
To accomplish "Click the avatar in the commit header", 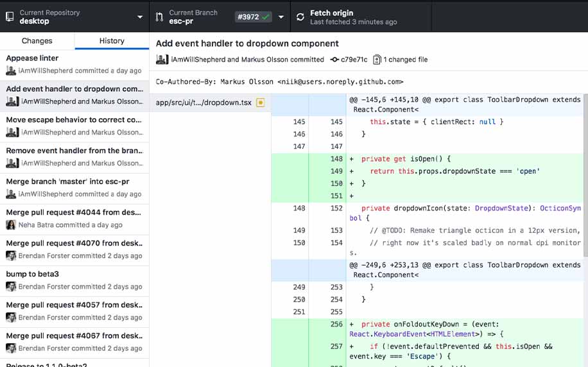I will click(x=162, y=60).
